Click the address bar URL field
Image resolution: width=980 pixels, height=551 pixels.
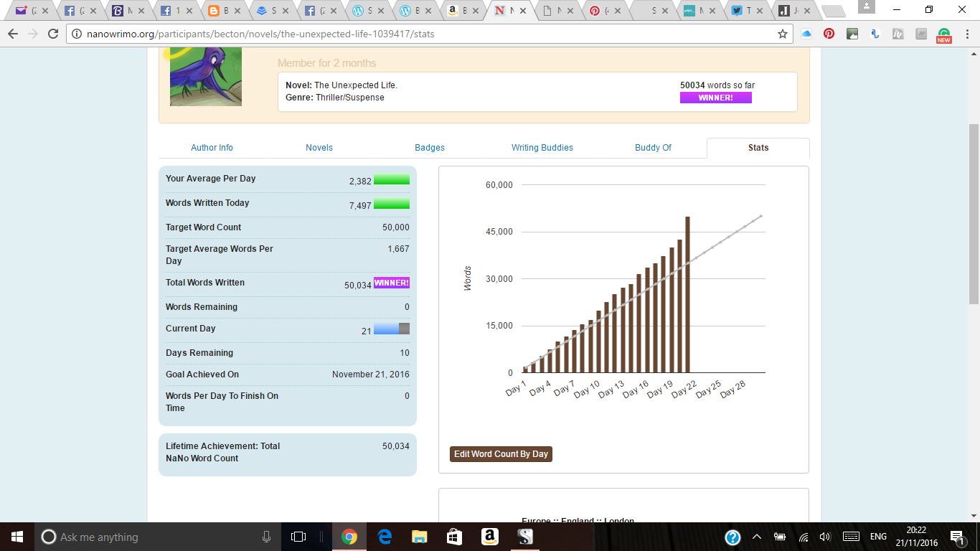click(423, 34)
